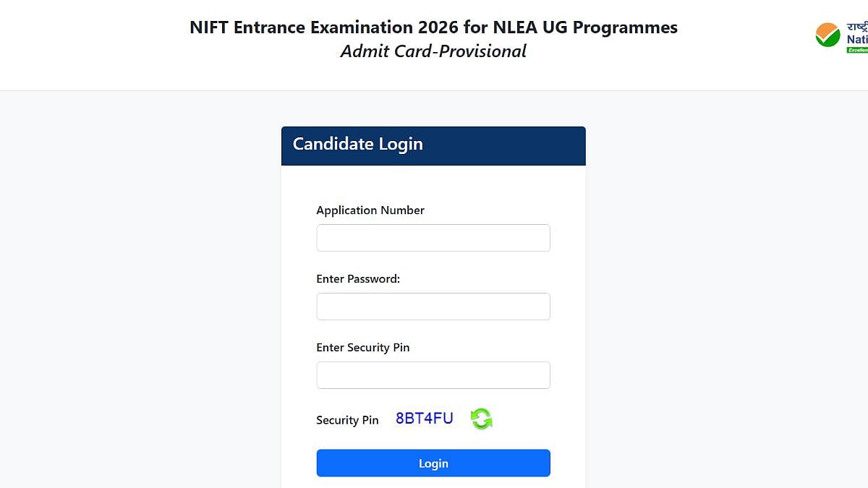Click the NIFT Entrance Examination 2026 title
The height and width of the screenshot is (488, 868).
[433, 27]
